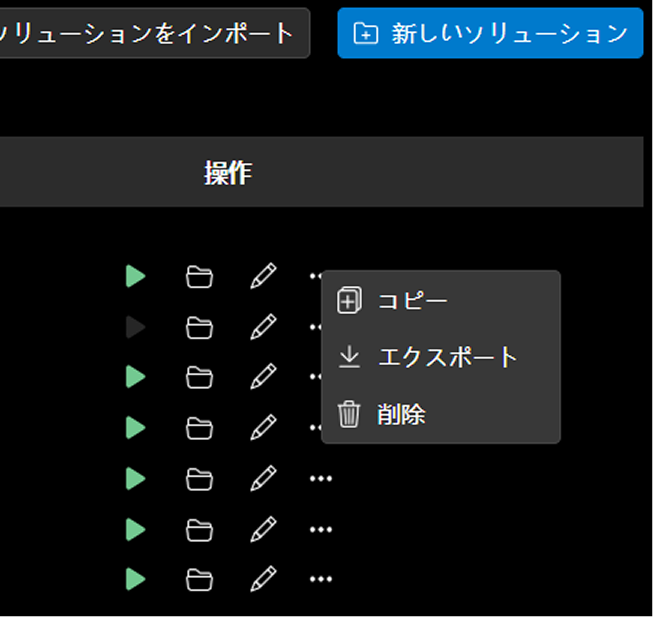Open the more options ellipsis in fifth row

click(320, 479)
